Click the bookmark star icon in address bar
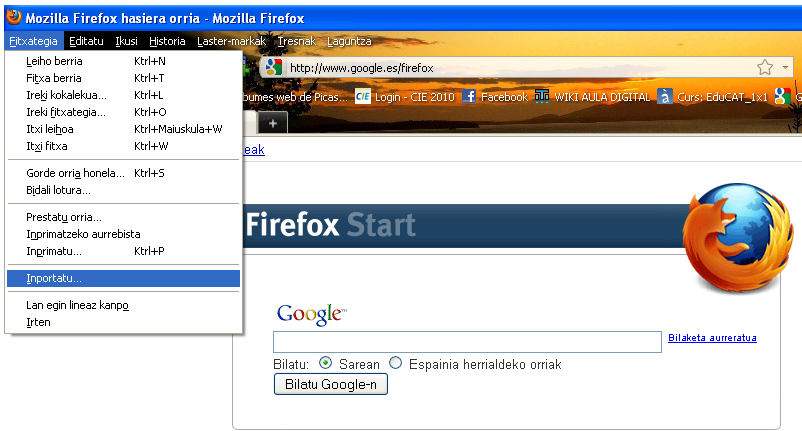The width and height of the screenshot is (802, 431). click(765, 67)
